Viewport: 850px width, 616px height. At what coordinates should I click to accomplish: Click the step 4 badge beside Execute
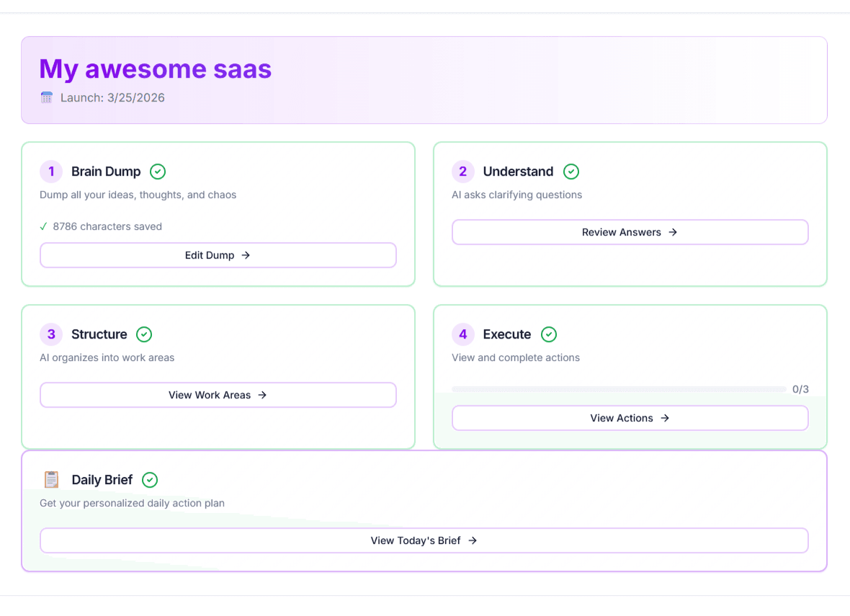point(462,334)
